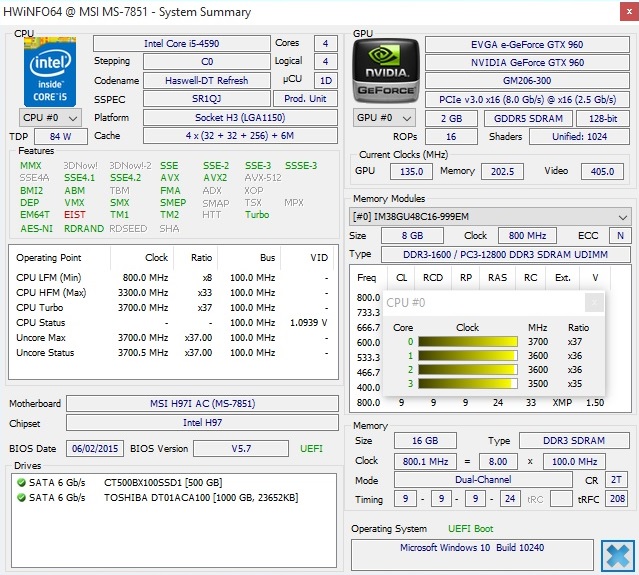The width and height of the screenshot is (639, 575).
Task: Click the GM206-300 GPU chip field
Action: [x=527, y=80]
